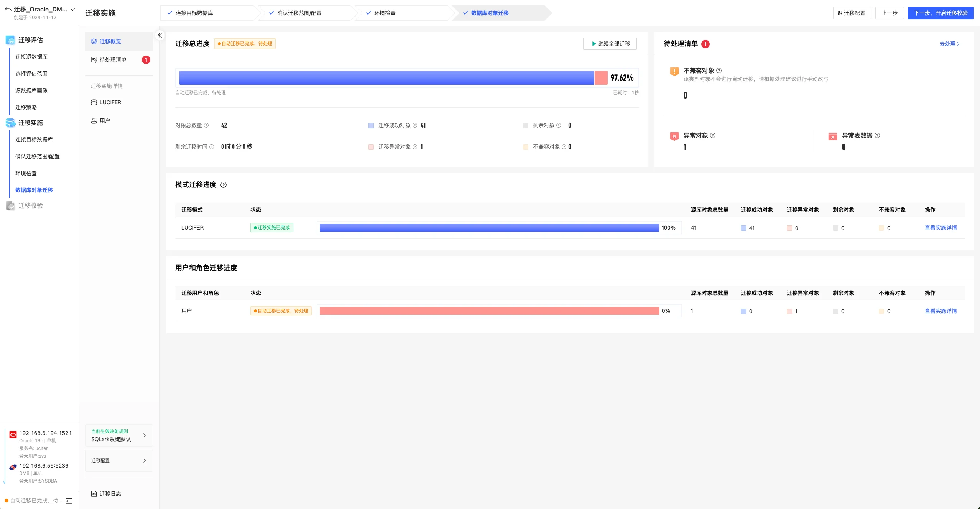Click help icon beside 异常表数据

click(877, 135)
